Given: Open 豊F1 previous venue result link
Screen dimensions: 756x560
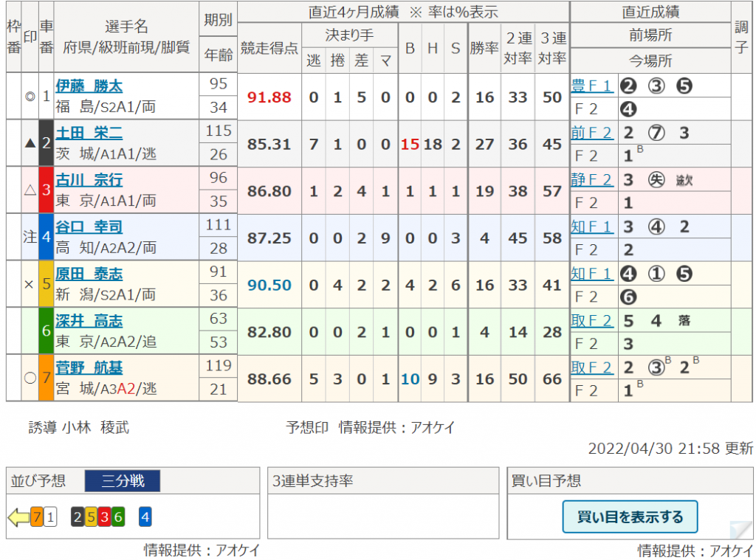Looking at the screenshot, I should (591, 86).
